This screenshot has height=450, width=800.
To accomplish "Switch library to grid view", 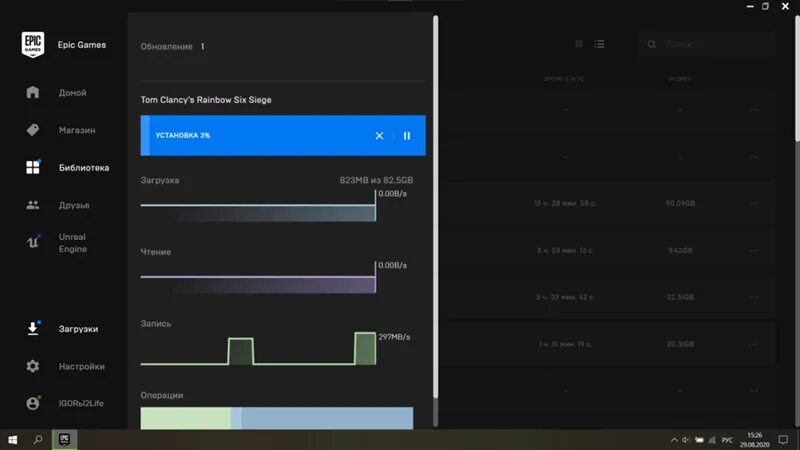I will (x=579, y=44).
